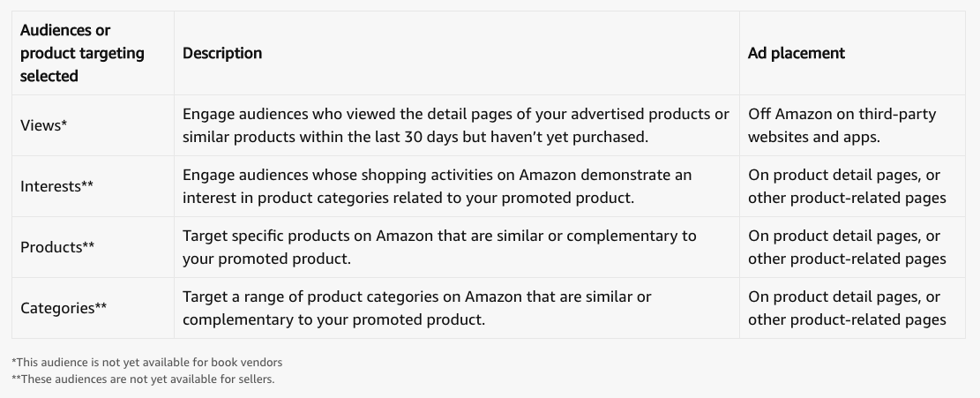
Task: Click the book vendors footnote text
Action: pyautogui.click(x=147, y=362)
